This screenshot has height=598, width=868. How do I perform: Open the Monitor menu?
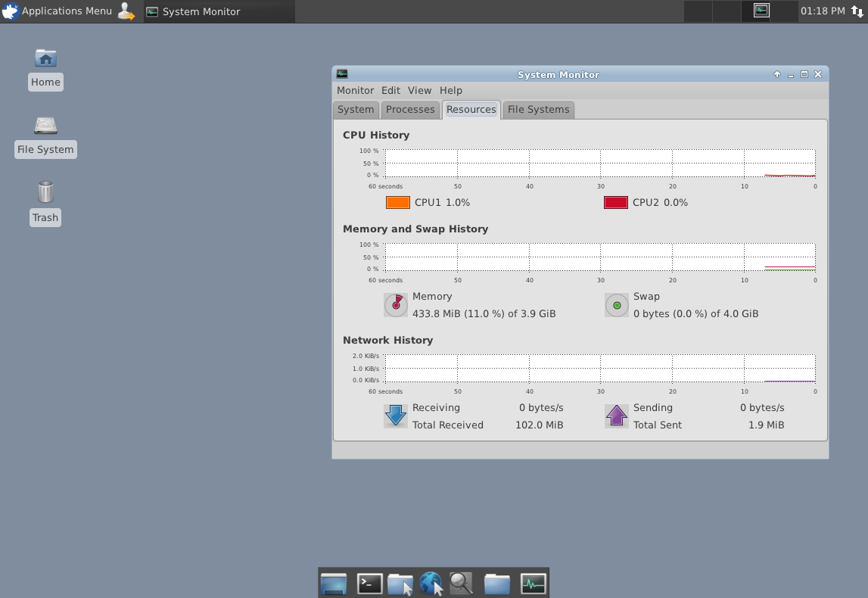pyautogui.click(x=356, y=90)
